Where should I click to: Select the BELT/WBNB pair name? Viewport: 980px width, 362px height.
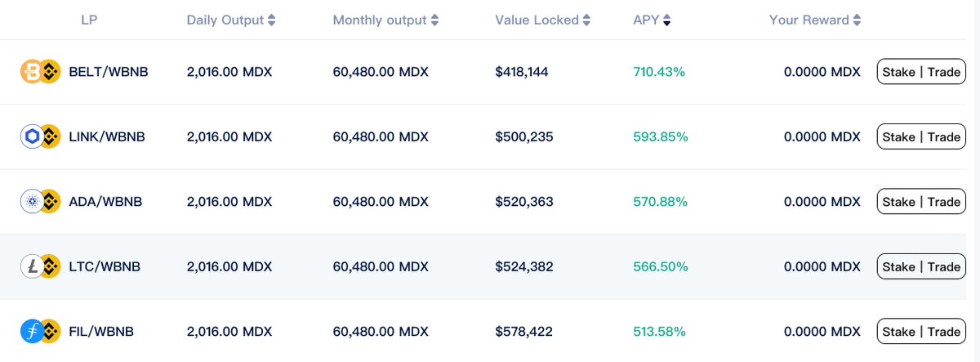pos(109,72)
